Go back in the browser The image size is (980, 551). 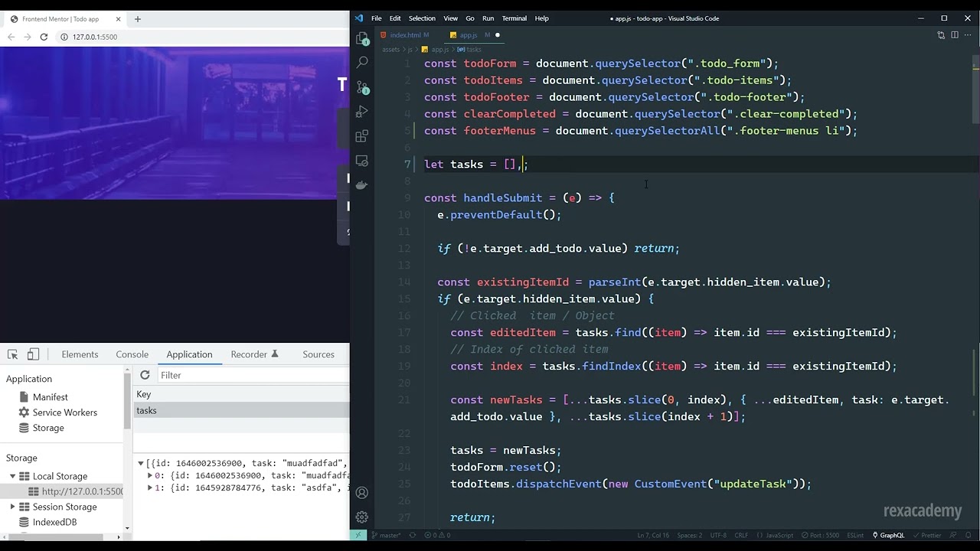coord(11,37)
